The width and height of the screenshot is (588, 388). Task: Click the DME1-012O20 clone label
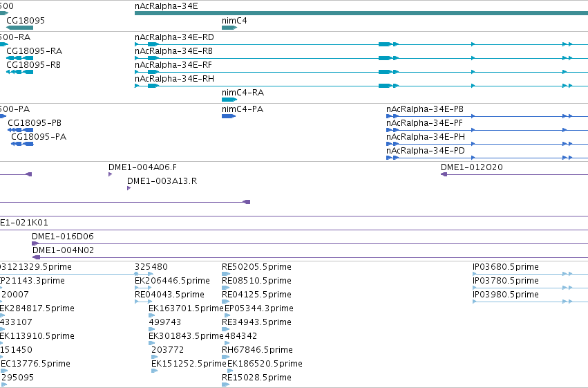pyautogui.click(x=472, y=167)
